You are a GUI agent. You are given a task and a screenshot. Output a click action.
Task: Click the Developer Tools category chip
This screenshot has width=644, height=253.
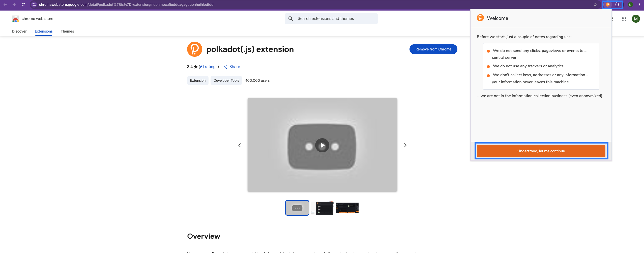click(x=226, y=80)
